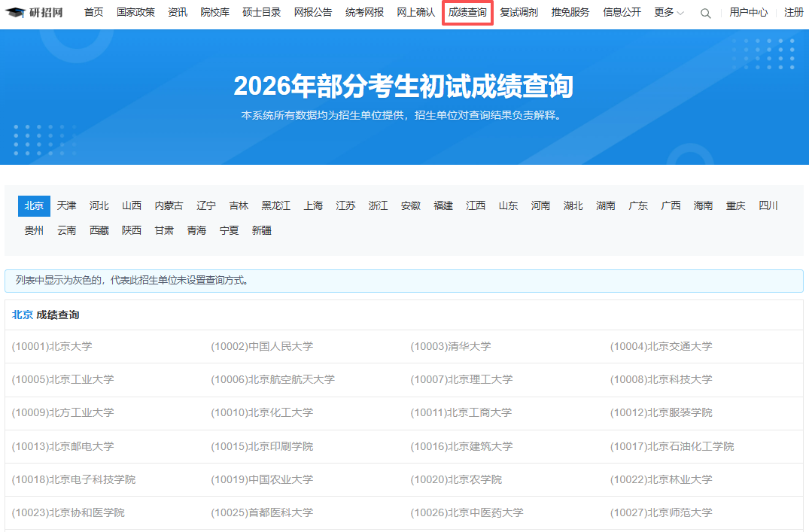Image resolution: width=809 pixels, height=532 pixels.
Task: Select 复试调剂 in the navigation bar
Action: [x=519, y=13]
